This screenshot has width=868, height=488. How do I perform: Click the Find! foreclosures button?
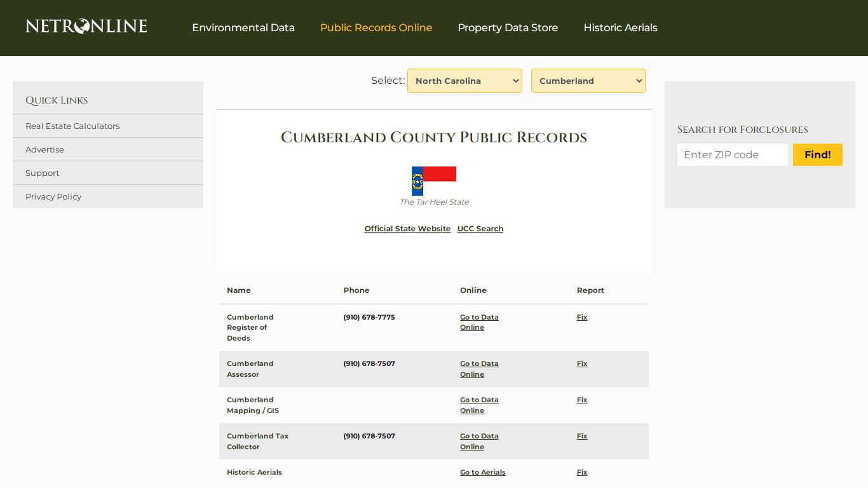(818, 154)
